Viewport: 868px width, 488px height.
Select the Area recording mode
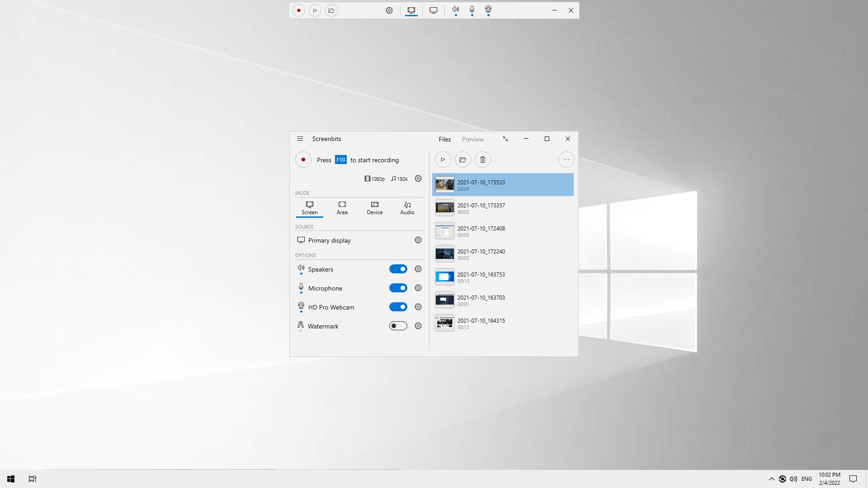[342, 208]
